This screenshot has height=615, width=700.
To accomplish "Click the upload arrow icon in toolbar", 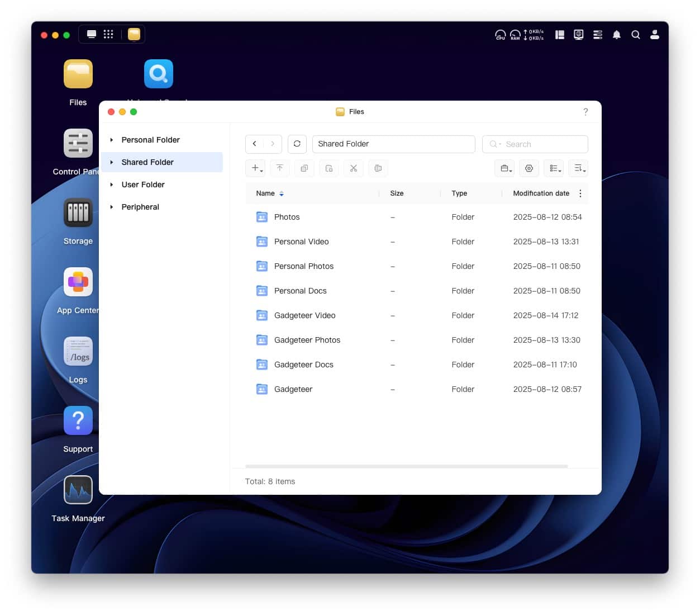I will tap(280, 168).
